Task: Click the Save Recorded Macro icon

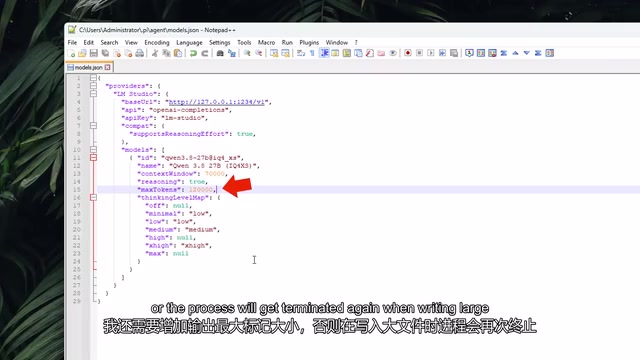Action: click(x=453, y=53)
